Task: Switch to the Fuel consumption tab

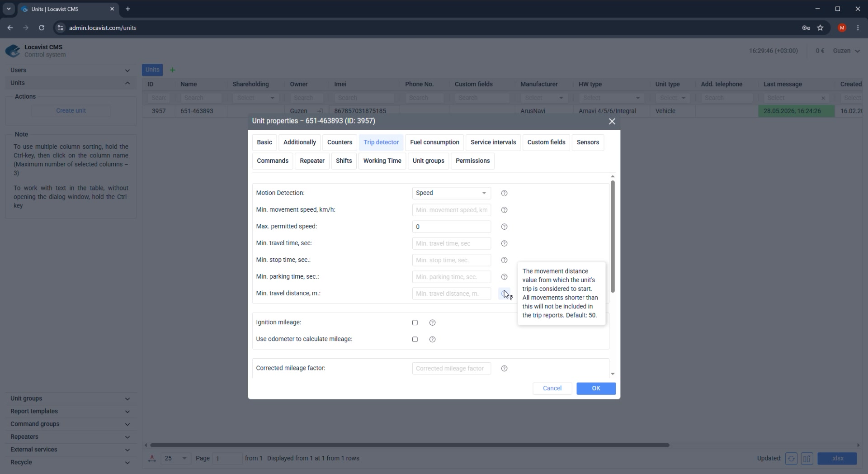Action: [434, 142]
